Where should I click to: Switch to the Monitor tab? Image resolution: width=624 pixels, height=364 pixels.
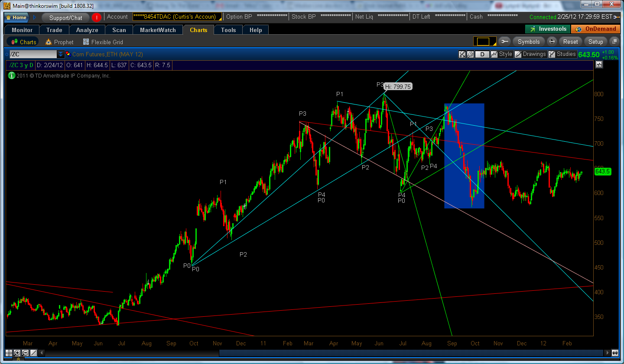pos(22,30)
